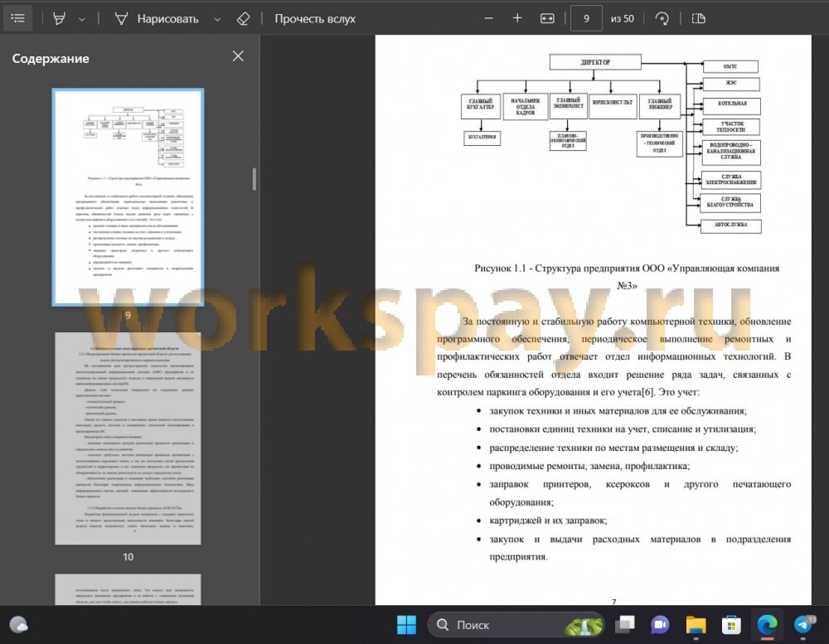This screenshot has height=644, width=829.
Task: Click the bullet starting 'распределение техники по местам'
Action: pyautogui.click(x=613, y=448)
